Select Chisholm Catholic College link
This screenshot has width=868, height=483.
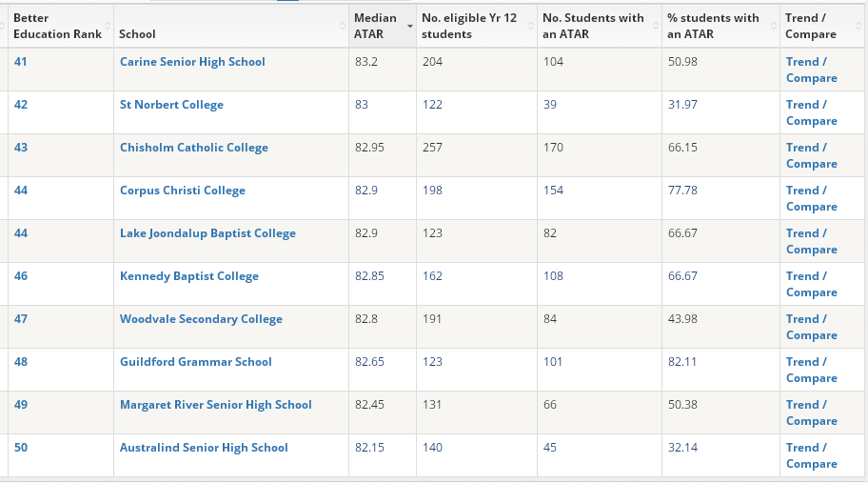coord(194,148)
